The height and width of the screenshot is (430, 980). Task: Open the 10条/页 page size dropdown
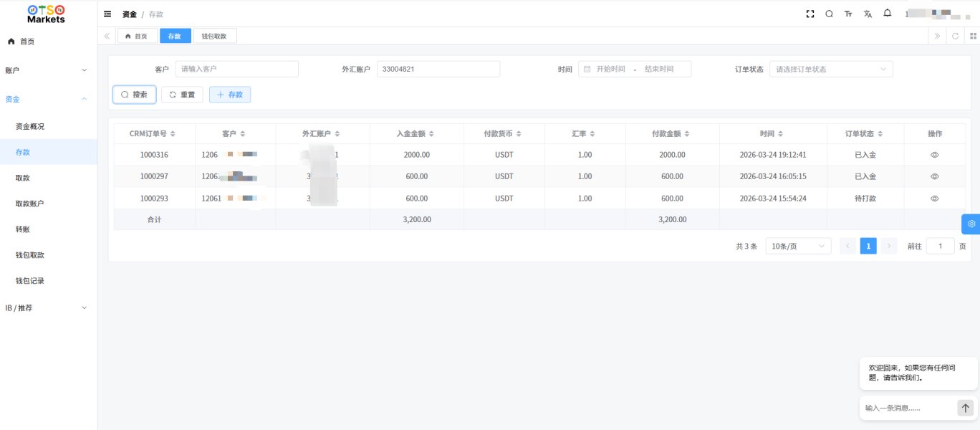pyautogui.click(x=798, y=246)
